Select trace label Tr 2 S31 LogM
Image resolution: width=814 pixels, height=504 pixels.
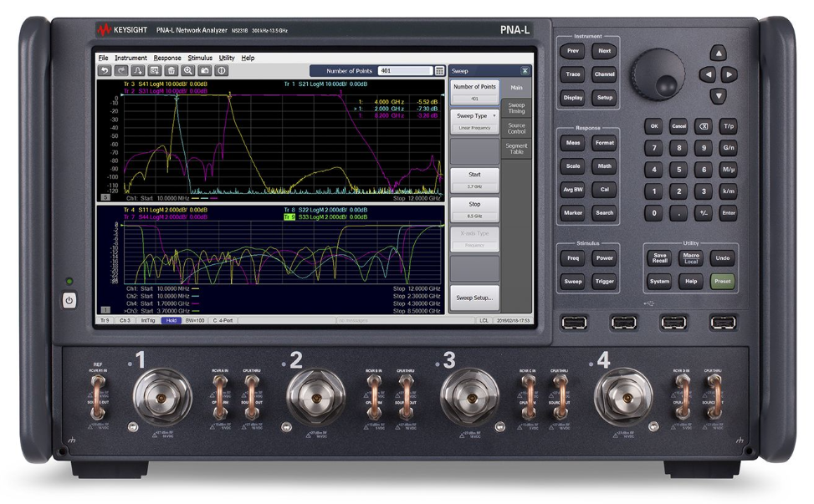coord(165,91)
